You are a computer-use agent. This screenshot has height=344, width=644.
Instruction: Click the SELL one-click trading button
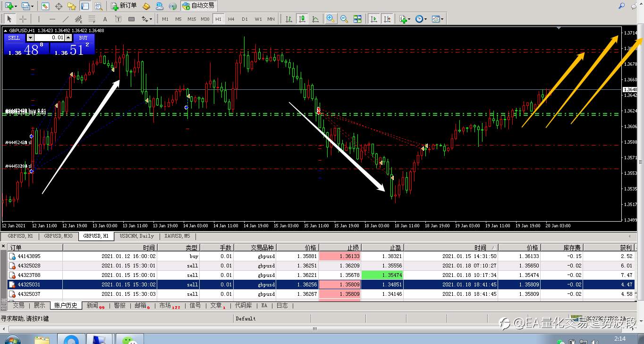click(x=14, y=38)
